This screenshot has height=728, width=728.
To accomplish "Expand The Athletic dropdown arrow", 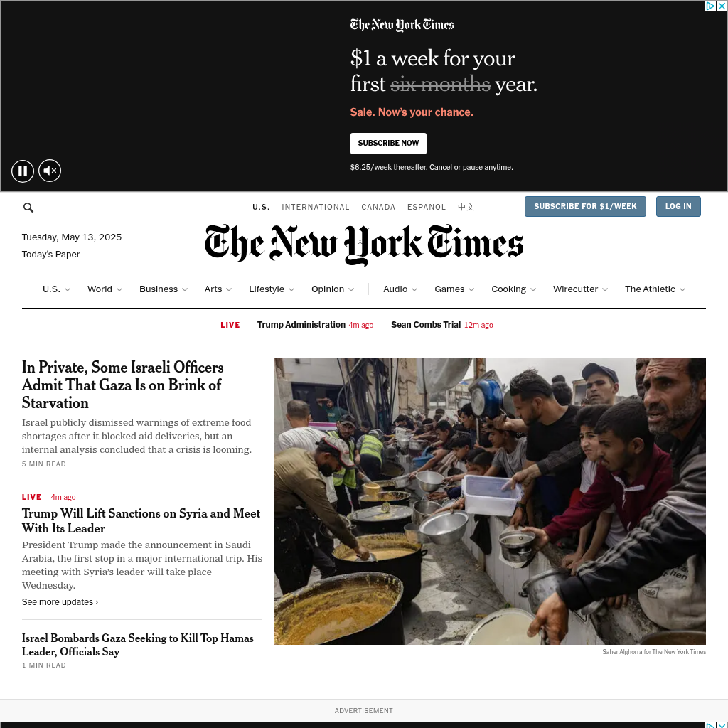I will [682, 289].
